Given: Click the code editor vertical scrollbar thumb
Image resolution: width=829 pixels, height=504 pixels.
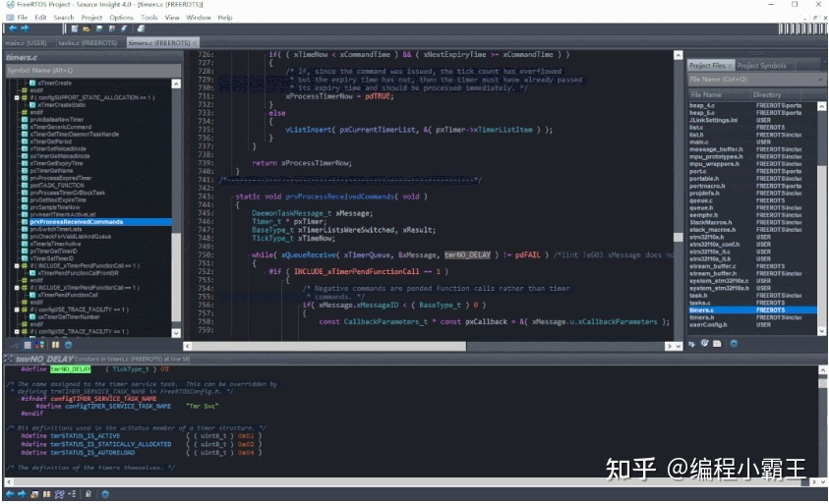Looking at the screenshot, I should tap(679, 237).
